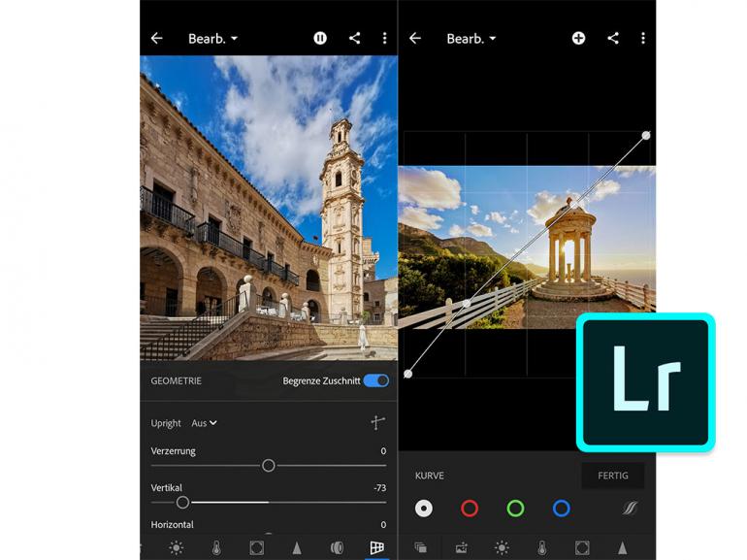Open Optics lens icon in left toolbar

pos(337,547)
